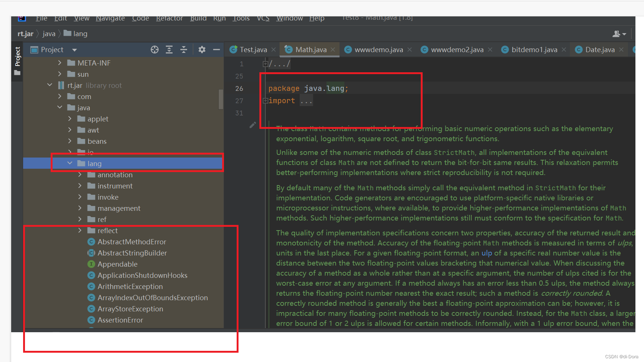Collapse the rt.jar library root

pyautogui.click(x=50, y=85)
